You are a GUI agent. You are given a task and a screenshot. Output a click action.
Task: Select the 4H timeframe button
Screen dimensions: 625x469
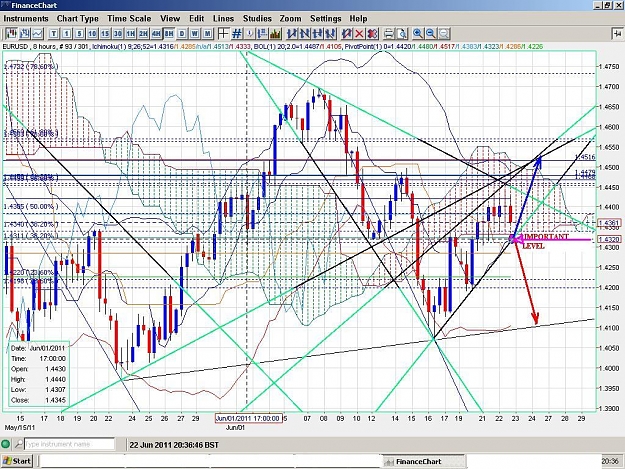point(156,33)
